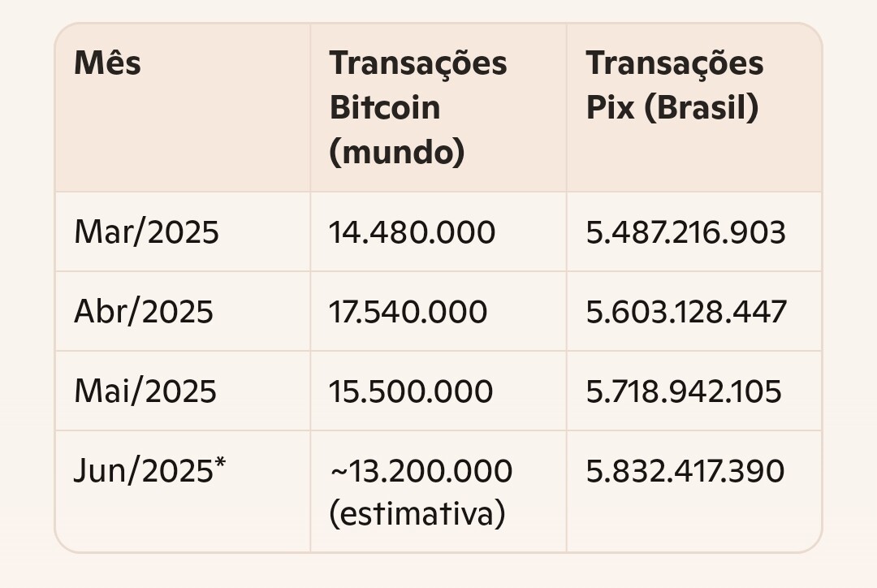Viewport: 877px width, 588px height.
Task: Click the Jun/2025* month cell
Action: pyautogui.click(x=150, y=470)
